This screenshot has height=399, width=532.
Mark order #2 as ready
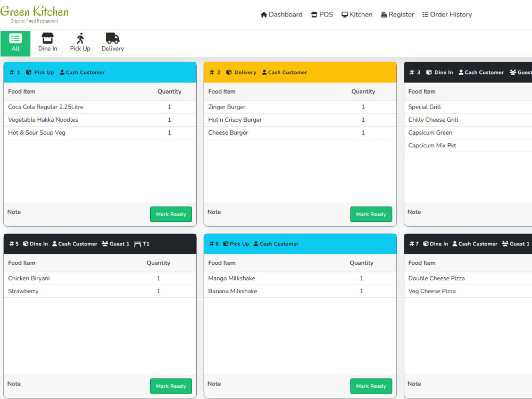pyautogui.click(x=371, y=214)
